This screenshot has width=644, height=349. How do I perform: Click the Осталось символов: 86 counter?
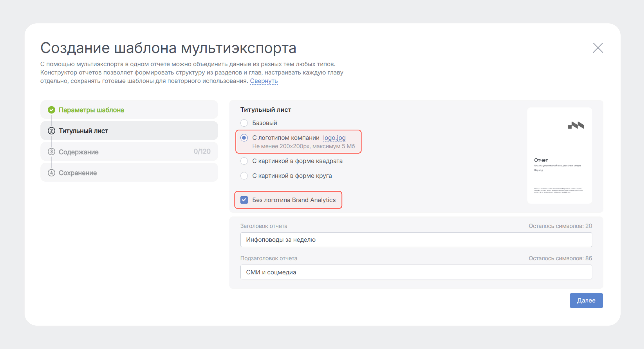(560, 258)
